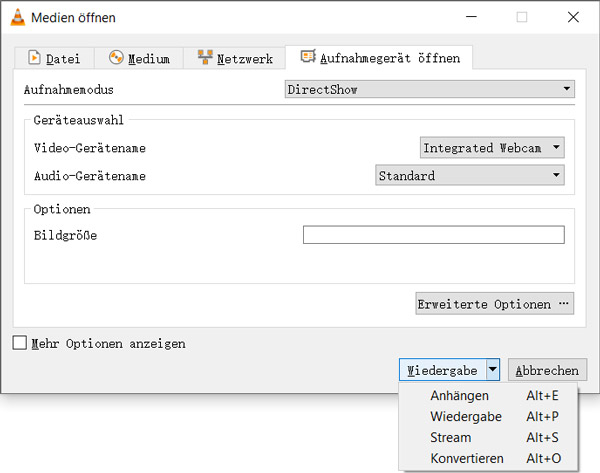
Task: Close the Medien öffnen dialog
Action: [x=573, y=17]
